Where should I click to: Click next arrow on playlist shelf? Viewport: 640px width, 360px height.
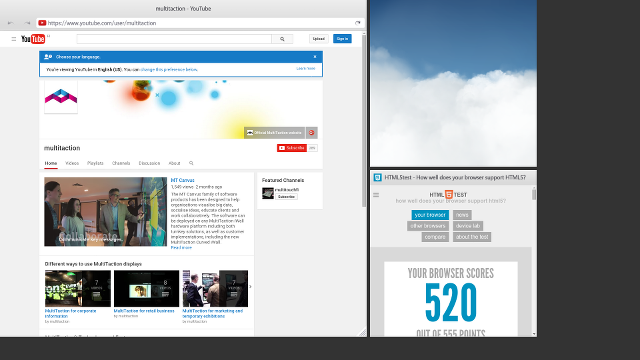click(250, 287)
